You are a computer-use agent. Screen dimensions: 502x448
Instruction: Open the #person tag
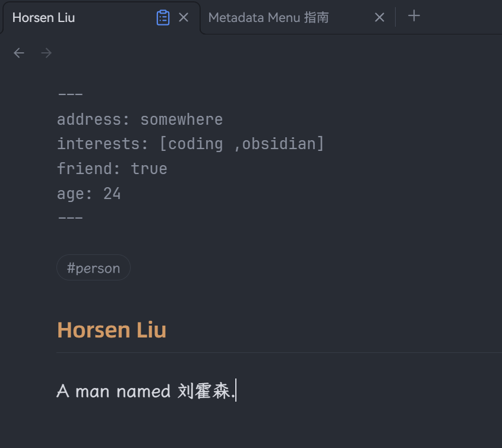93,268
